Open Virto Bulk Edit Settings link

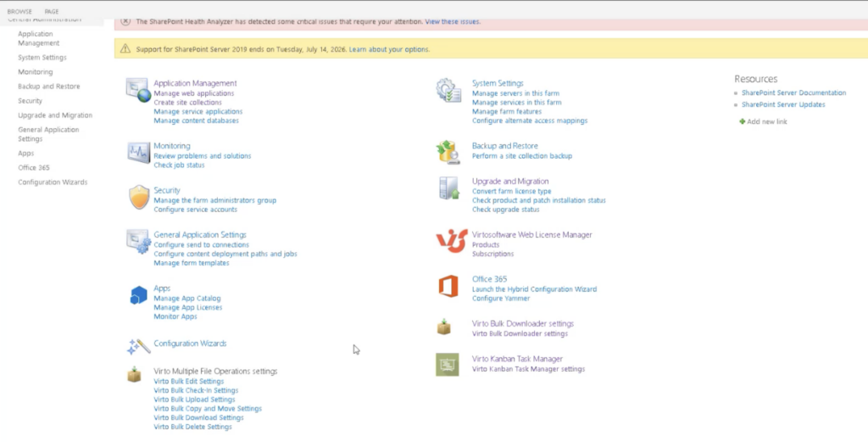[x=189, y=382]
